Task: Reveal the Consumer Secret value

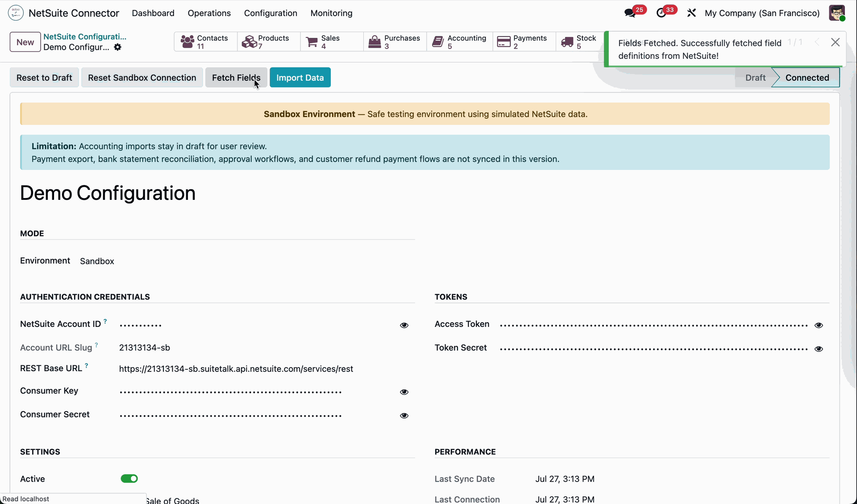Action: [x=404, y=416]
